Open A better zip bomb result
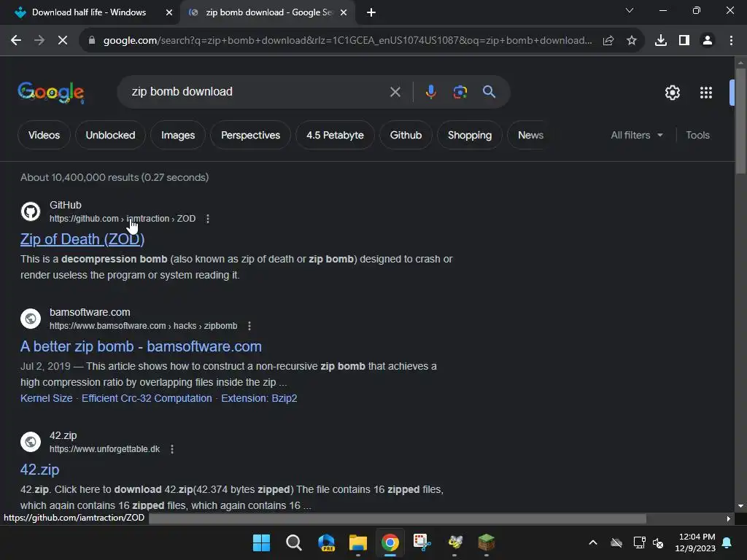This screenshot has height=560, width=747. [x=141, y=346]
